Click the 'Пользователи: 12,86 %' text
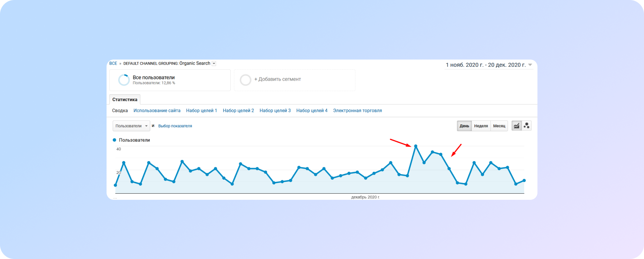The image size is (644, 259). (x=154, y=83)
